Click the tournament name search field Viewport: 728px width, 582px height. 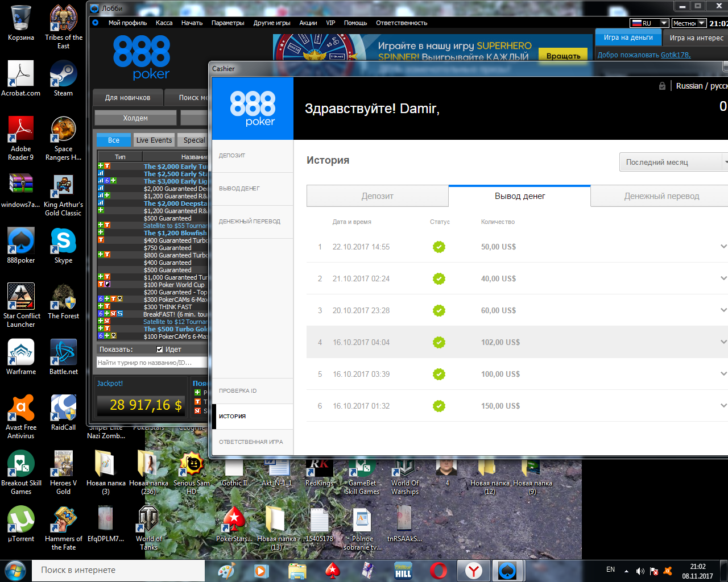point(152,363)
